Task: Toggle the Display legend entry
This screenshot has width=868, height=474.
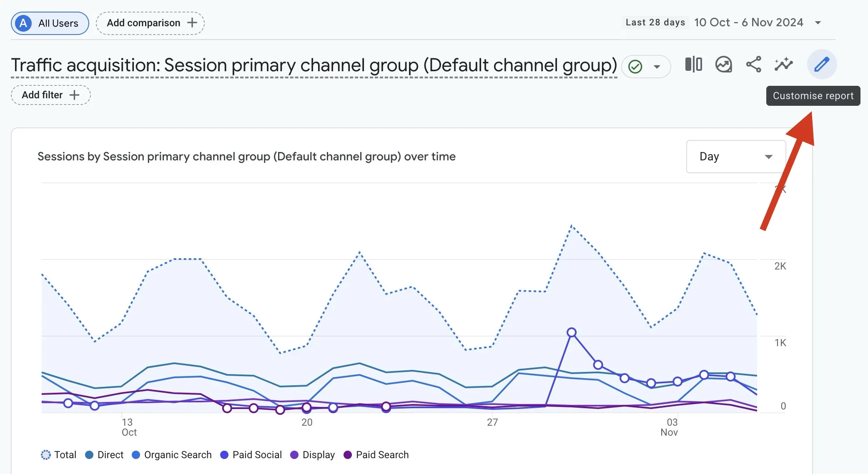Action: click(313, 455)
